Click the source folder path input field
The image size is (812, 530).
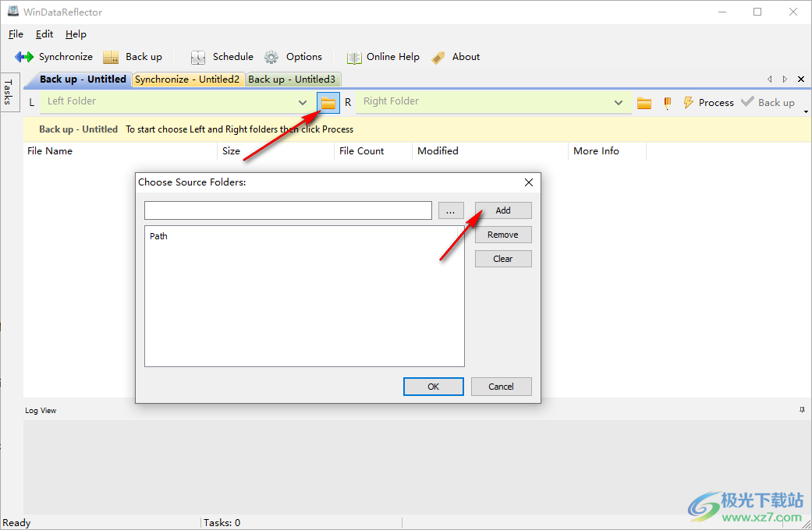pyautogui.click(x=288, y=210)
